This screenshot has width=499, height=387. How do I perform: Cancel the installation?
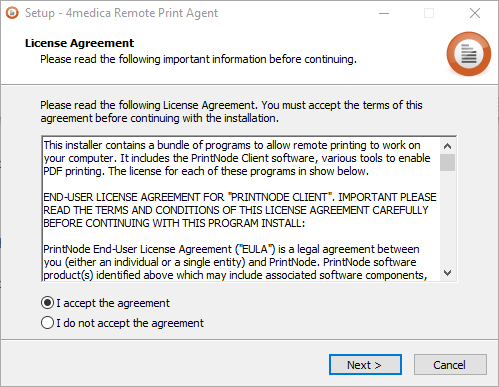[x=450, y=365]
